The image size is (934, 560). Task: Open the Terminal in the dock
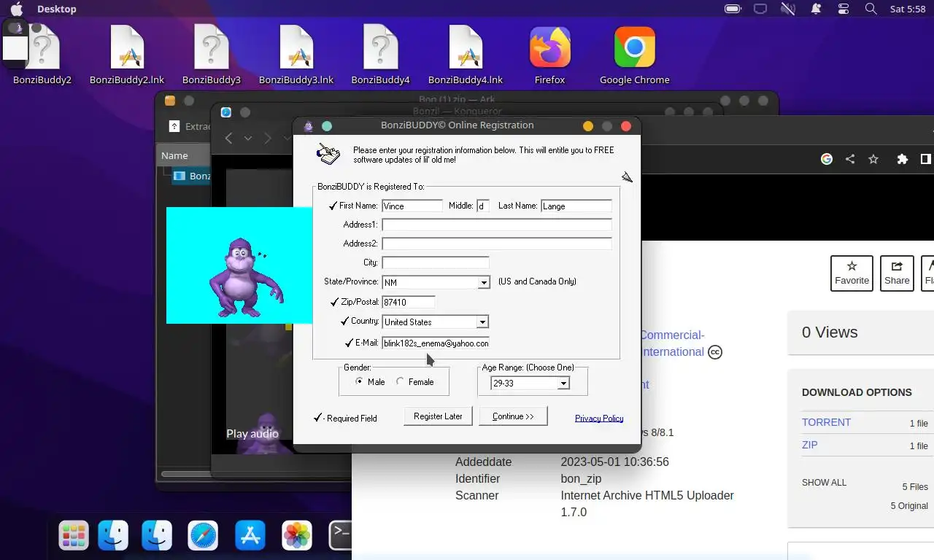(340, 535)
